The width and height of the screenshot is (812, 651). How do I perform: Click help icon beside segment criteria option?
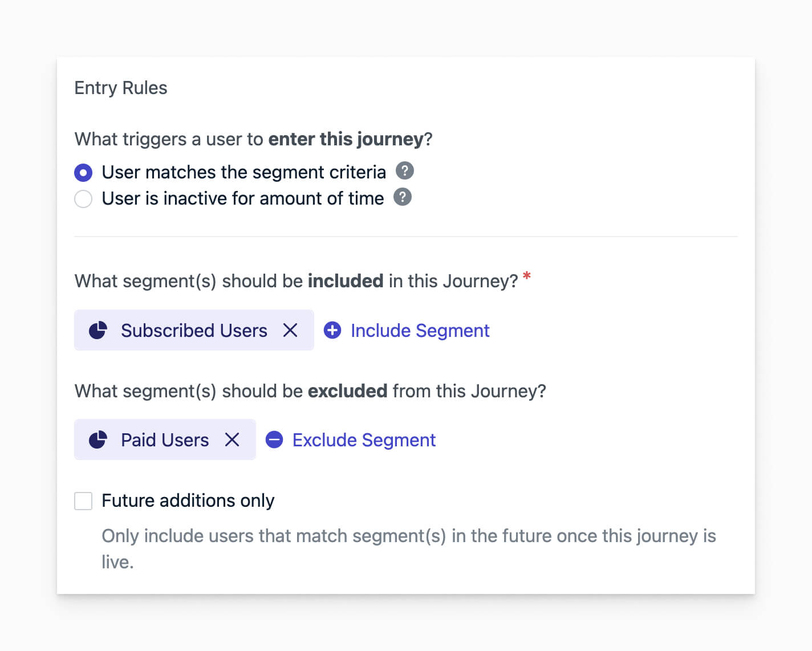[x=404, y=171]
